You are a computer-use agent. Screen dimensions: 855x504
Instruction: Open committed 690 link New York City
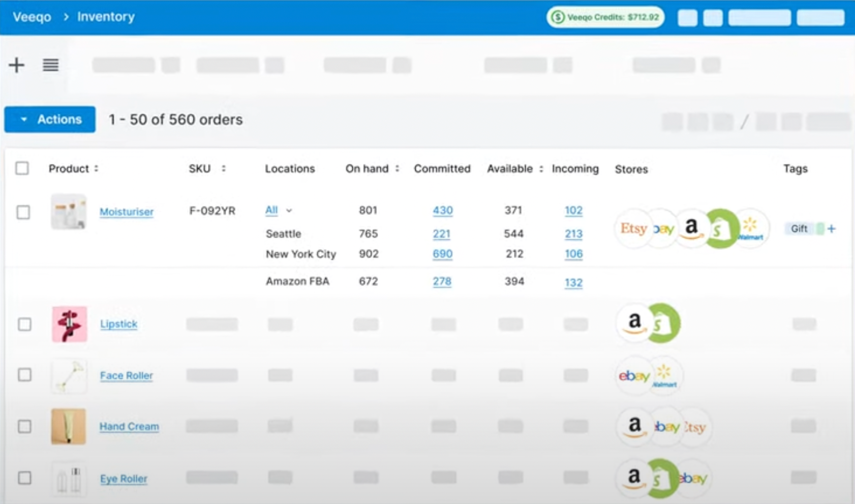(442, 254)
